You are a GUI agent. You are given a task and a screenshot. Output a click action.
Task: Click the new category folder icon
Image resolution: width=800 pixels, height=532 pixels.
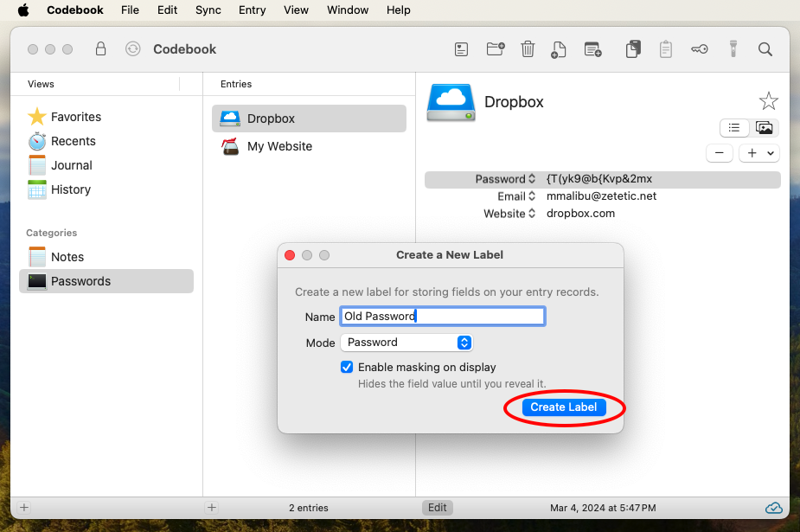click(496, 49)
